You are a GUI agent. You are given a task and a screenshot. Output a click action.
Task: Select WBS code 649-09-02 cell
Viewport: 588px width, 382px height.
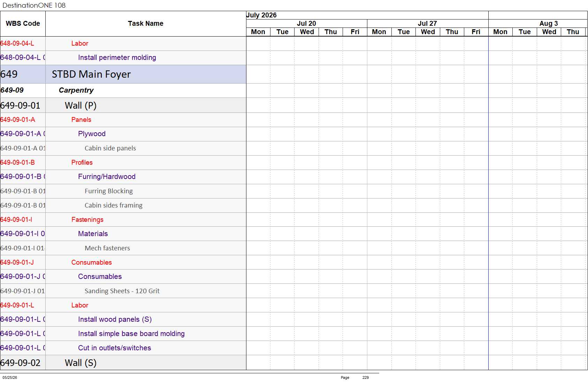coord(23,362)
